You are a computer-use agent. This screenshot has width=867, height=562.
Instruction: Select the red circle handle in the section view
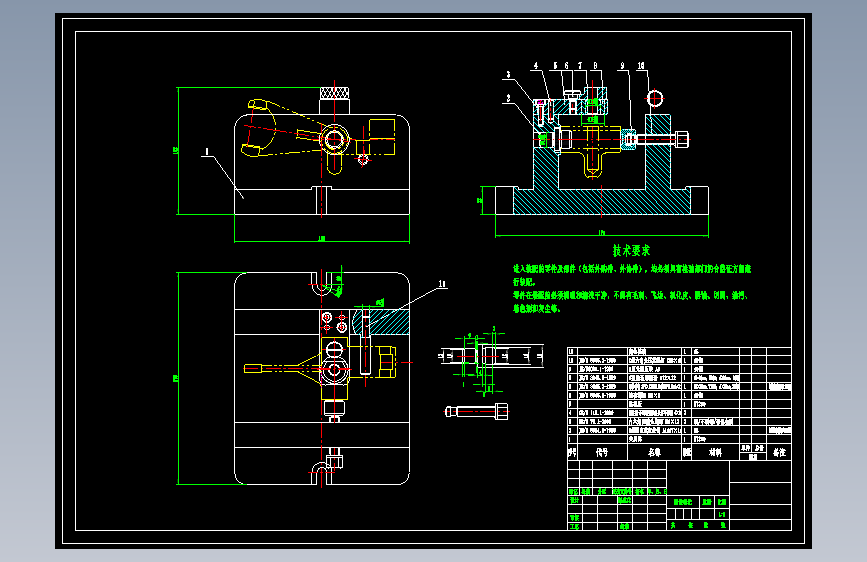coord(655,99)
